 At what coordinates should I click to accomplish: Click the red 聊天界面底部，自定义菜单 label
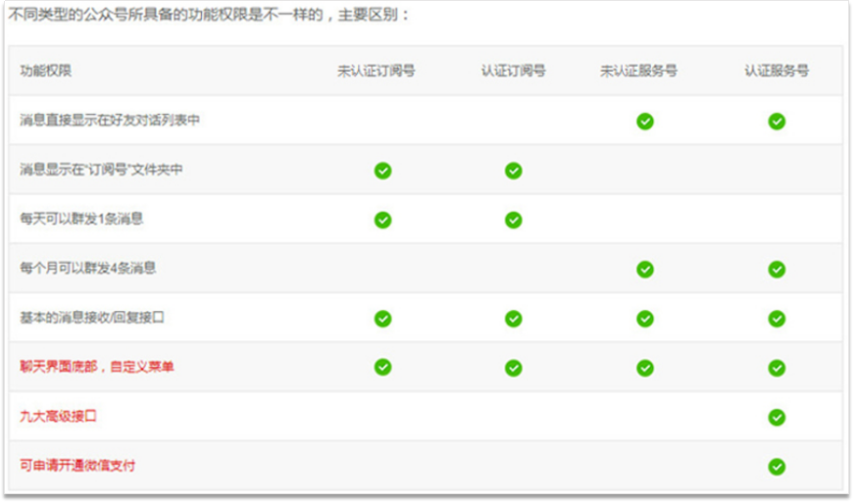[x=97, y=366]
